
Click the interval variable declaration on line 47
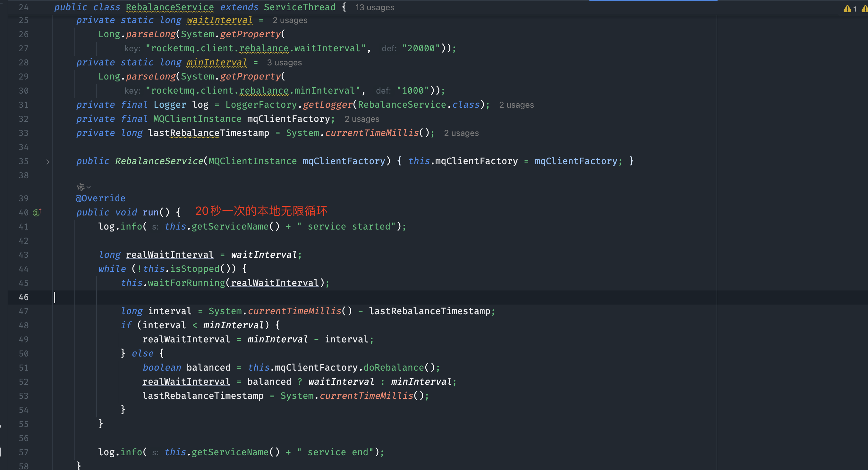click(x=170, y=311)
